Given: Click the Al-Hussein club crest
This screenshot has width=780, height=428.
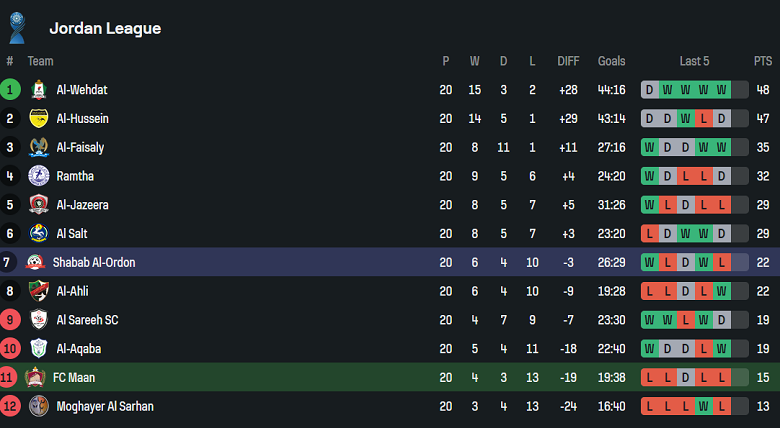Looking at the screenshot, I should coord(39,119).
